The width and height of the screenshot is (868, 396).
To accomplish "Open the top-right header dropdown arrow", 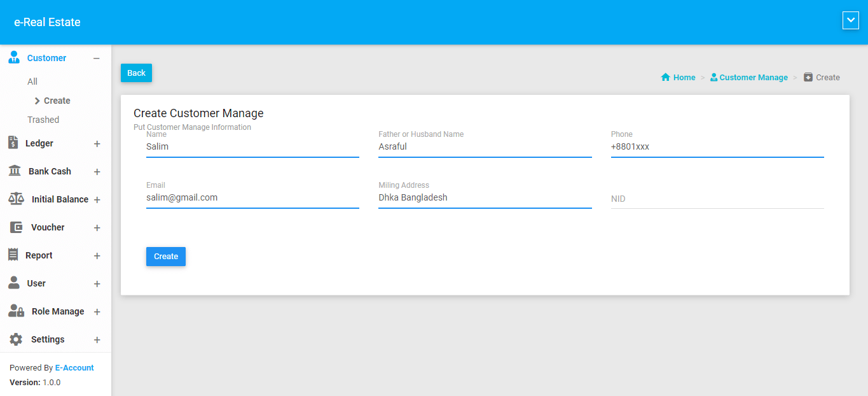I will [x=850, y=21].
